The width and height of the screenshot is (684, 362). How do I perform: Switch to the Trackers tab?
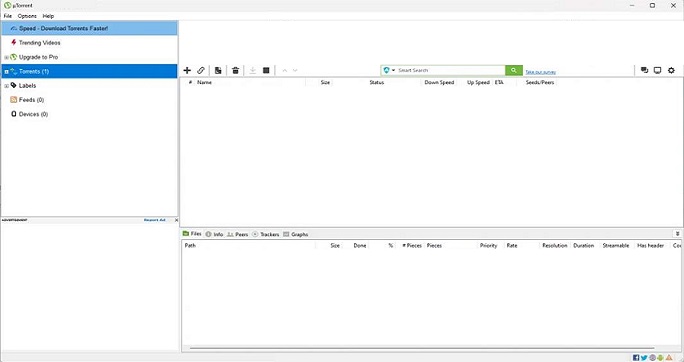pos(266,234)
